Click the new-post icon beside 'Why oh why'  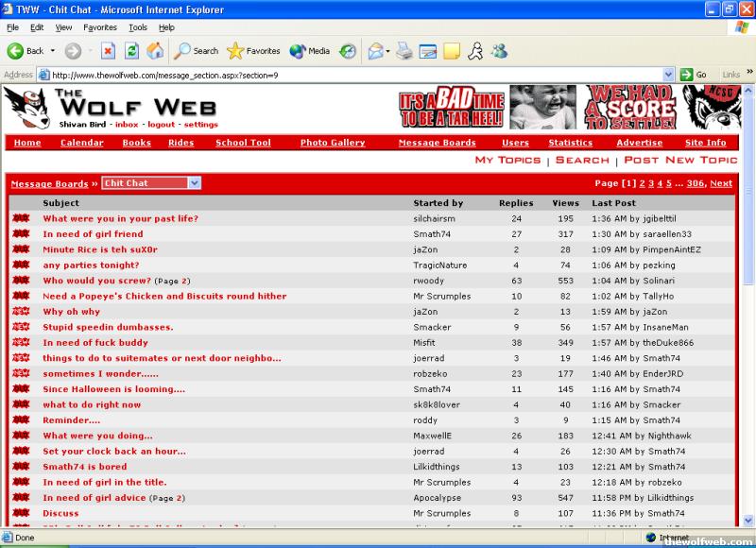click(x=21, y=312)
